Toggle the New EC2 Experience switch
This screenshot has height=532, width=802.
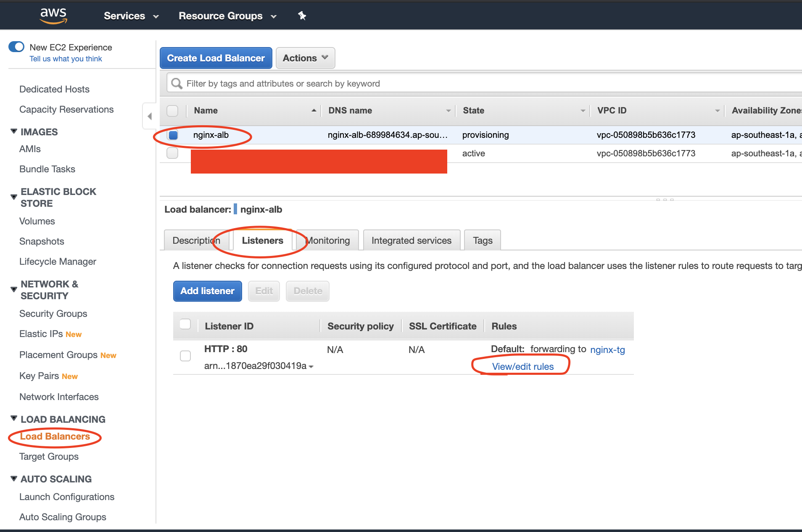tap(17, 47)
